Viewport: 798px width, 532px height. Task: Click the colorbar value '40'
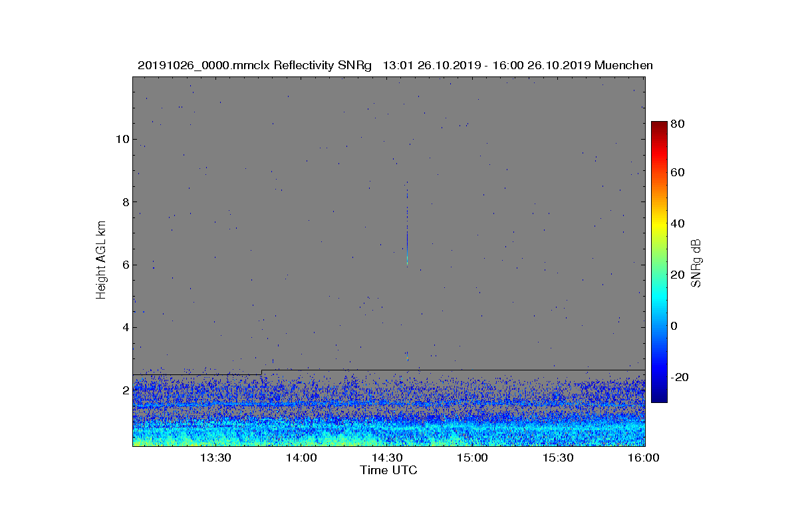678,223
